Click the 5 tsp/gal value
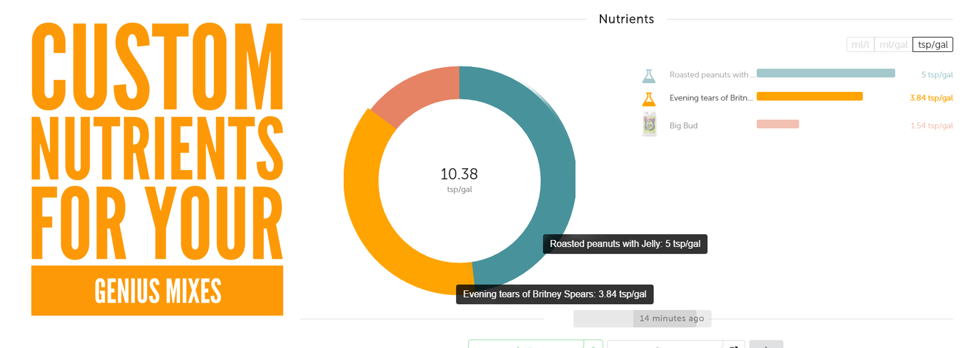The height and width of the screenshot is (348, 980). pyautogui.click(x=937, y=75)
